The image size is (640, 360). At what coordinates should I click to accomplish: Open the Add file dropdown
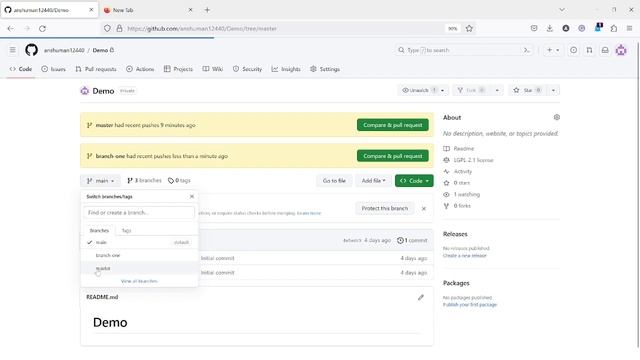pos(373,181)
